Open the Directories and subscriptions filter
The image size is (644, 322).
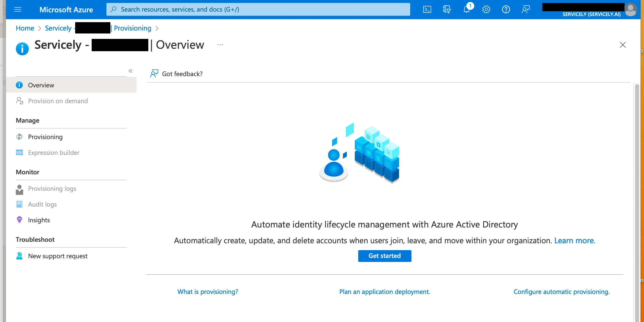coord(446,10)
